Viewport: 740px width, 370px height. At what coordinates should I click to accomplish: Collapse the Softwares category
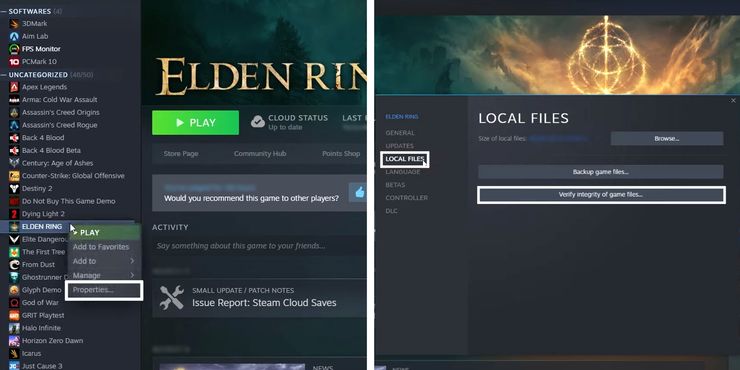coord(4,11)
